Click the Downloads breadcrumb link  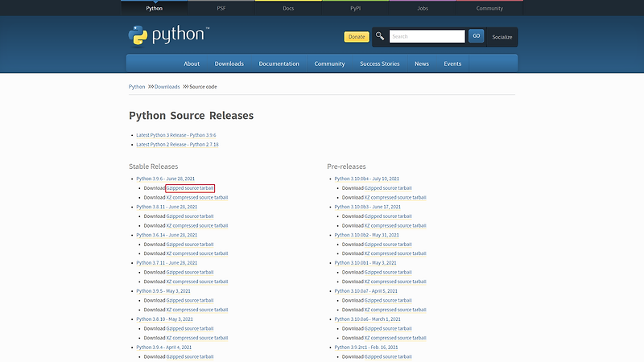coord(167,87)
